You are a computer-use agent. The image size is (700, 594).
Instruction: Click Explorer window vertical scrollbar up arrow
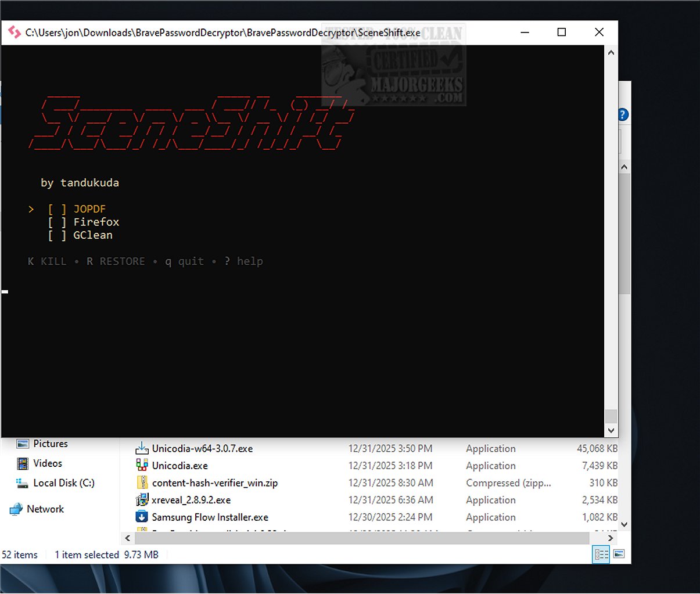point(624,167)
